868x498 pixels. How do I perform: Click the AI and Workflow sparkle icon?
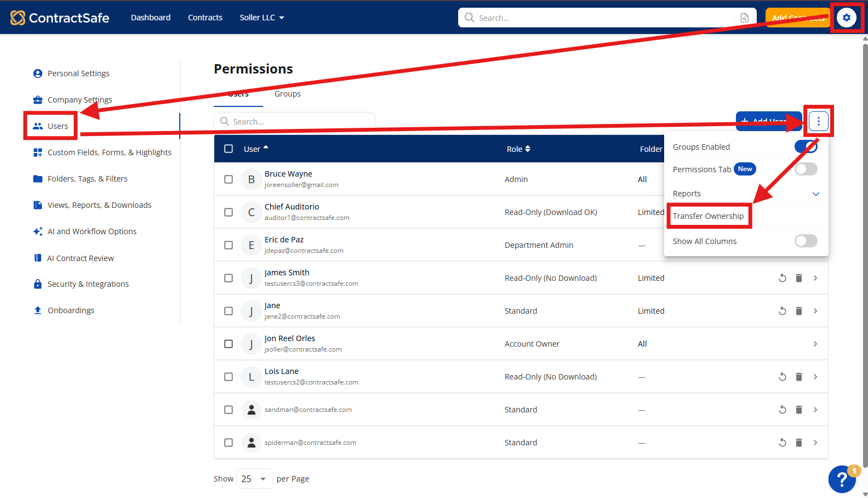(38, 231)
